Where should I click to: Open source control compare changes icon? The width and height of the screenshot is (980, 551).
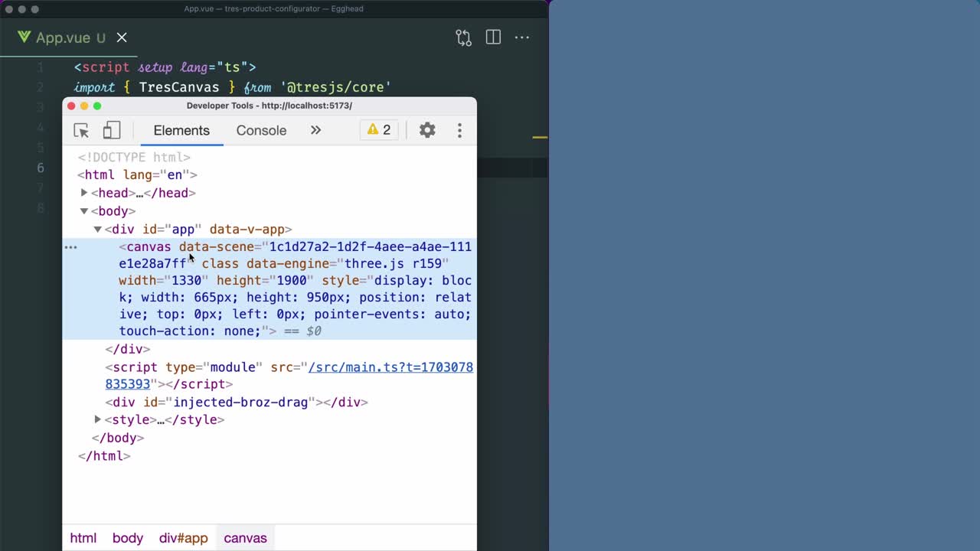click(x=463, y=37)
